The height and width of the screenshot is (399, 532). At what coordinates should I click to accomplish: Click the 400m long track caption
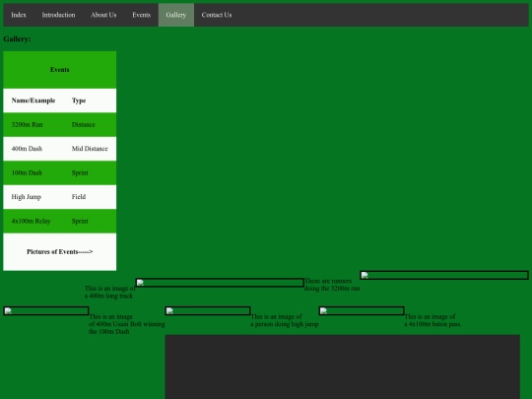point(110,293)
